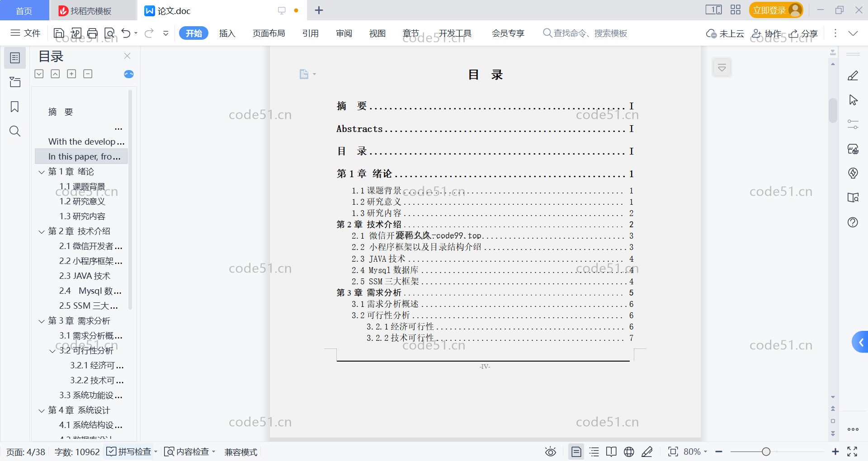This screenshot has height=461, width=868.
Task: Toggle eye protection mode in status bar
Action: 550,452
